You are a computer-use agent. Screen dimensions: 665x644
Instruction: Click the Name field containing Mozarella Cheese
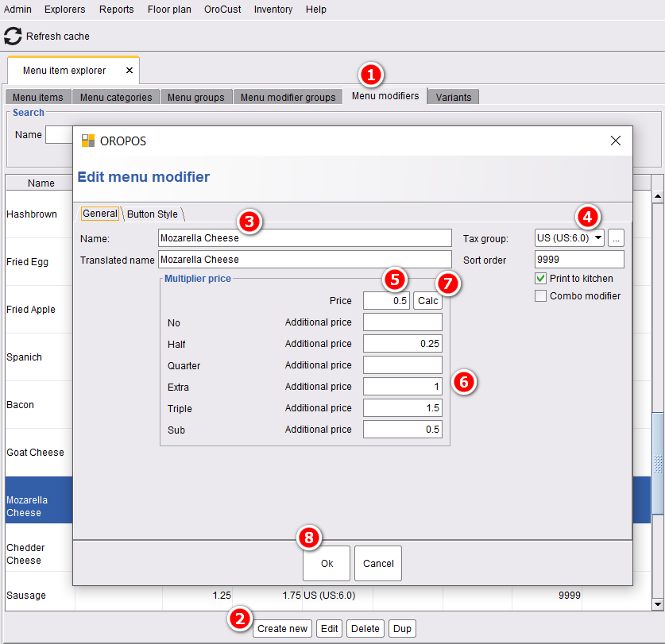point(305,238)
